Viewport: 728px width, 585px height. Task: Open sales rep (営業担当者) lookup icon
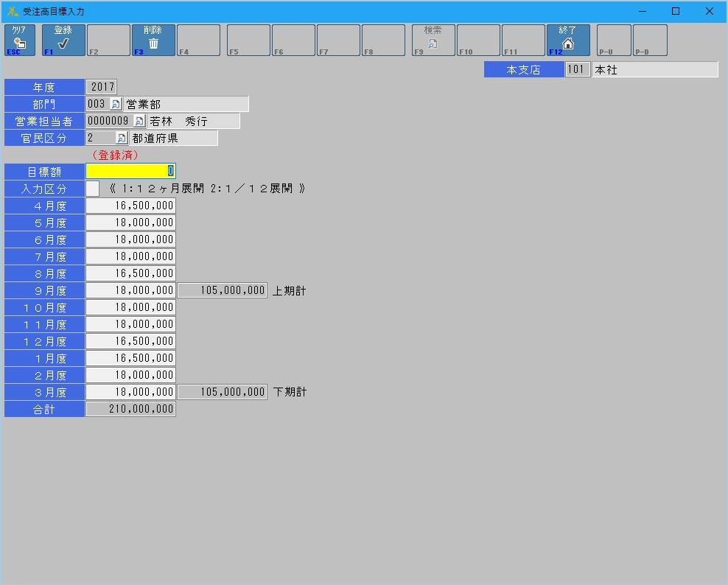pos(139,122)
